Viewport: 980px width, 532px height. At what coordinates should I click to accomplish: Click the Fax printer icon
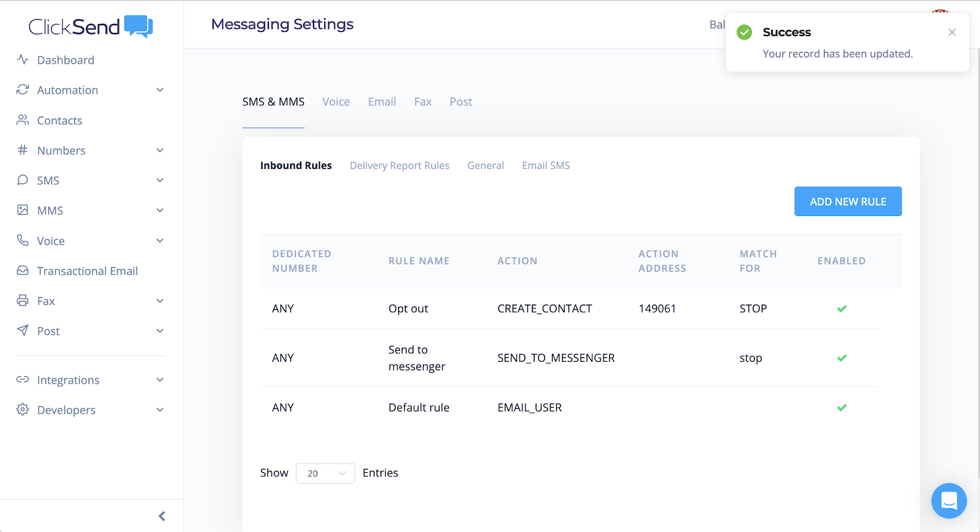pyautogui.click(x=23, y=301)
